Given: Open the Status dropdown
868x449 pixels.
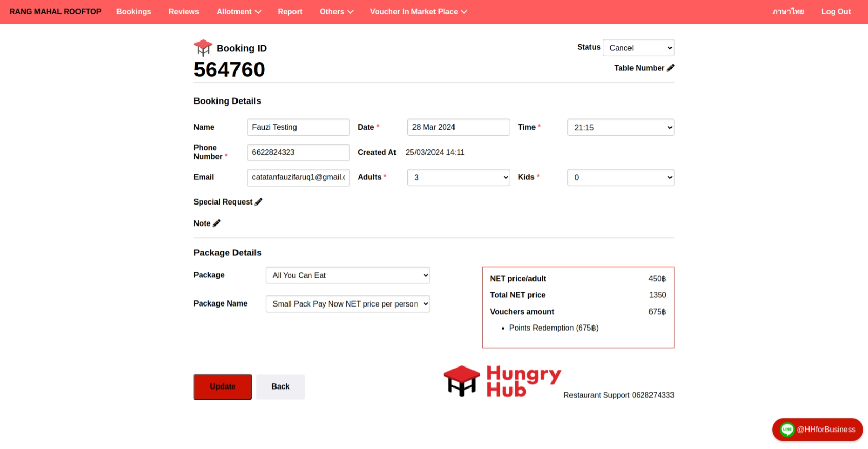Looking at the screenshot, I should [638, 48].
